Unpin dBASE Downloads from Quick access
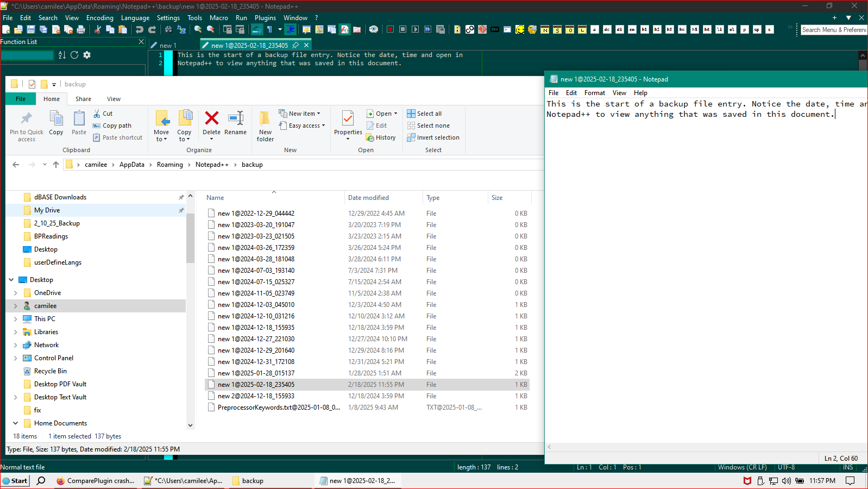Viewport: 868px width, 489px height. 181,197
